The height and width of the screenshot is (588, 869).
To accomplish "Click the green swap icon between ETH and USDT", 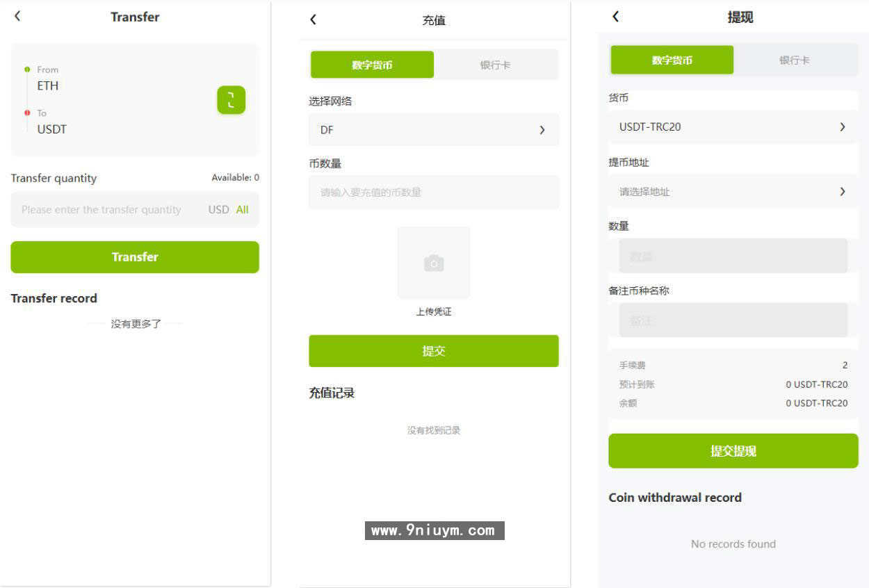I will coord(230,100).
